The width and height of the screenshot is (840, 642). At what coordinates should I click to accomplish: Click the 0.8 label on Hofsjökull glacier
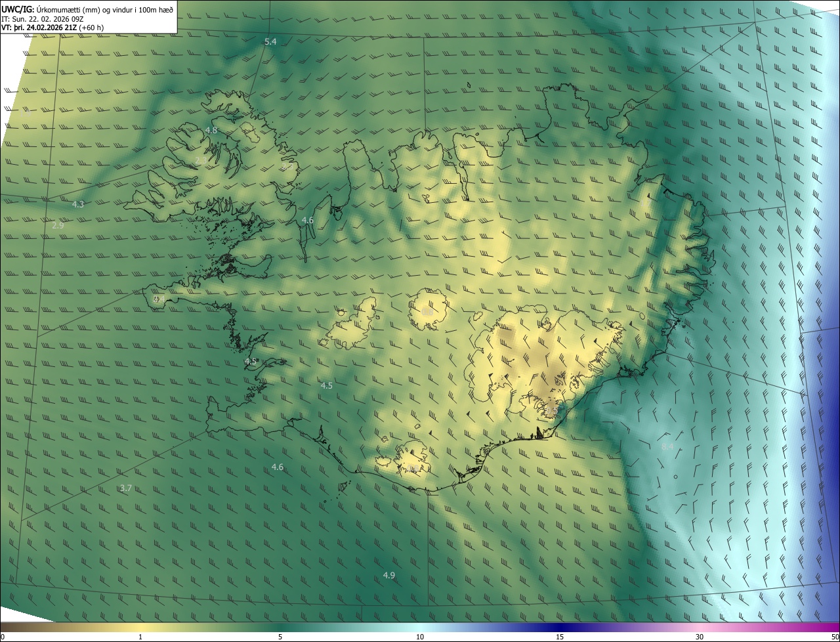[x=427, y=312]
